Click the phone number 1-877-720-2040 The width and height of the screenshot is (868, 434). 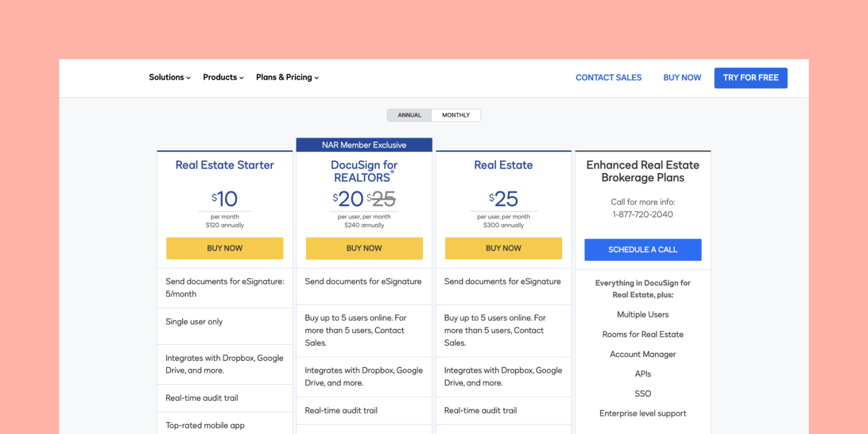click(643, 214)
